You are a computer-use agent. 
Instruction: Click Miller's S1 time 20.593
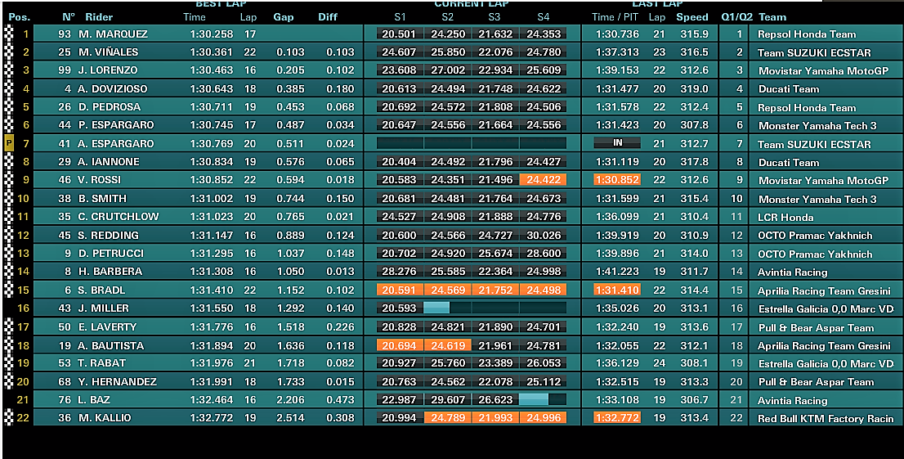400,308
